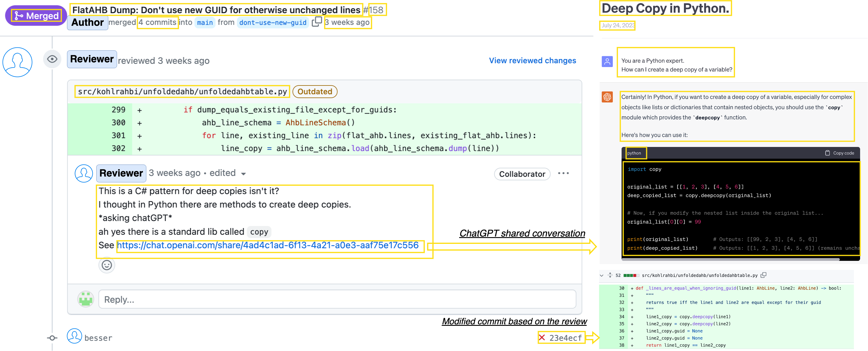Open the comment's three-dot options menu

coord(563,173)
